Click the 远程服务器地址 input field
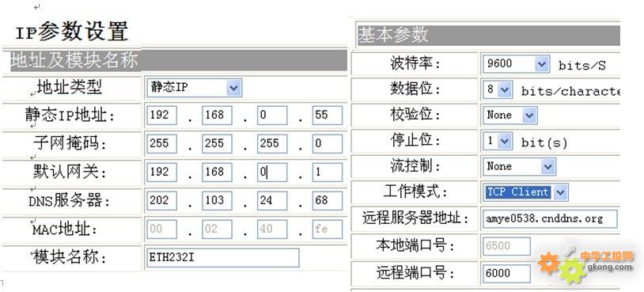The height and width of the screenshot is (292, 644). (551, 218)
